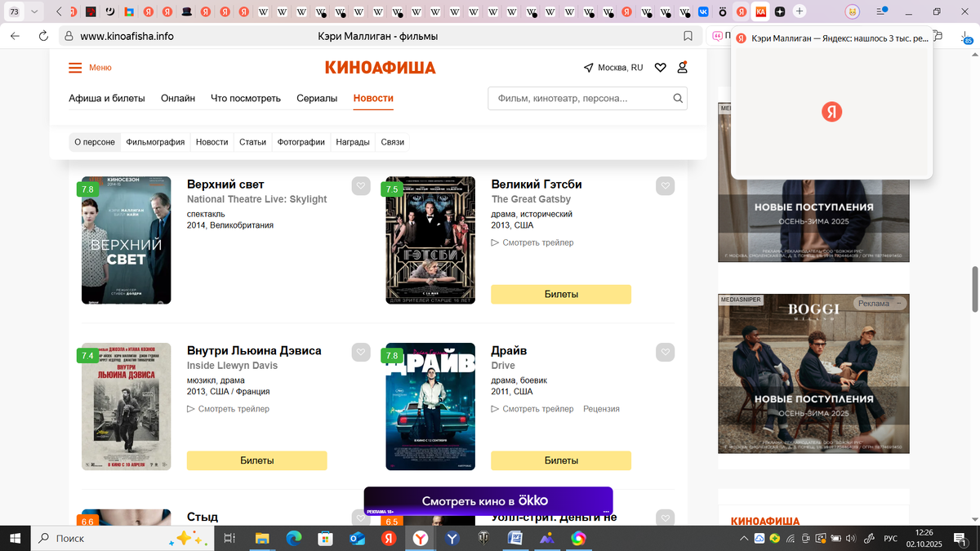This screenshot has width=980, height=551.
Task: Toggle favorite heart for Верхний свет
Action: tap(361, 186)
